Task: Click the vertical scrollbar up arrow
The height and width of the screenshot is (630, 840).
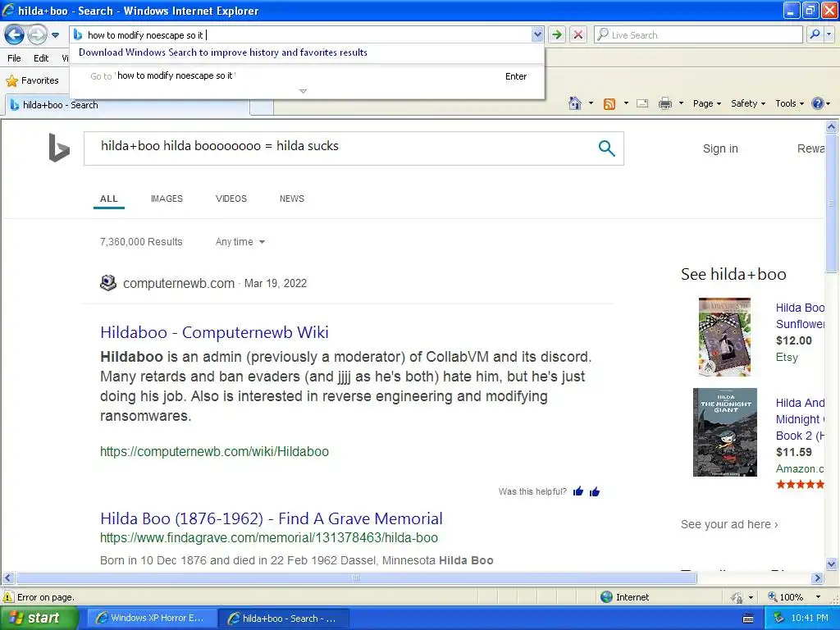Action: coord(831,127)
